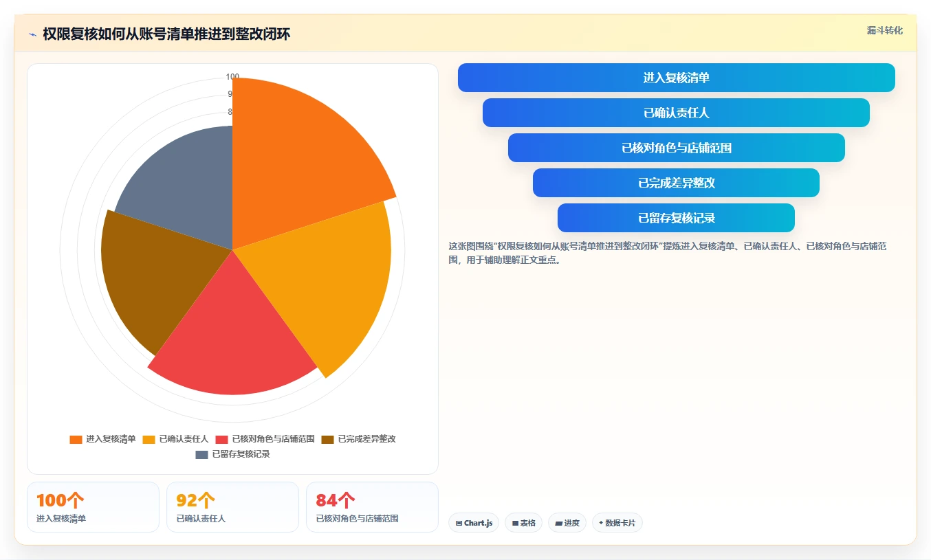
Task: Select the 进入复核清单 funnel bar
Action: [x=677, y=78]
